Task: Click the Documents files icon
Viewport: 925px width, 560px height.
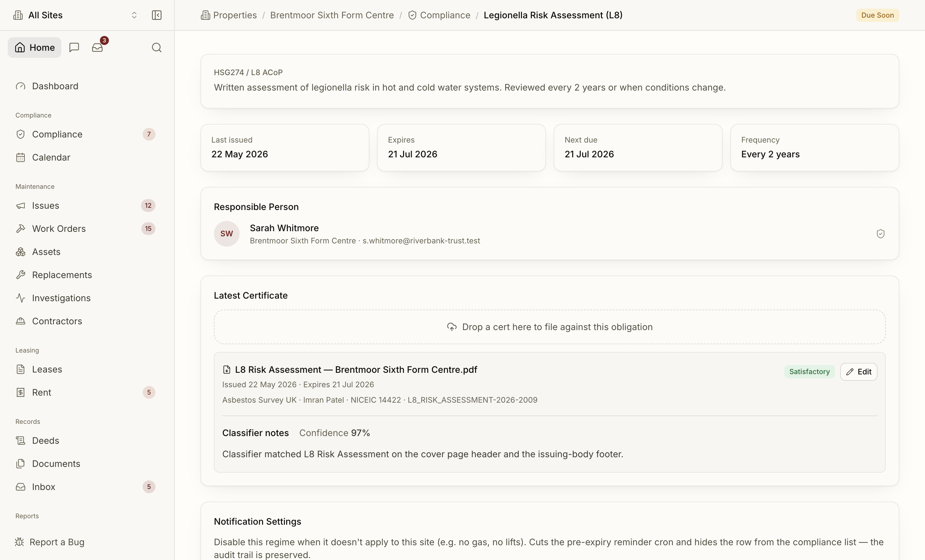Action: click(x=21, y=464)
